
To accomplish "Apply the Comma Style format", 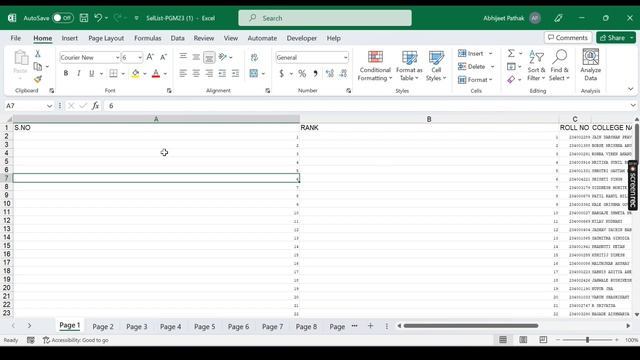I will click(315, 73).
